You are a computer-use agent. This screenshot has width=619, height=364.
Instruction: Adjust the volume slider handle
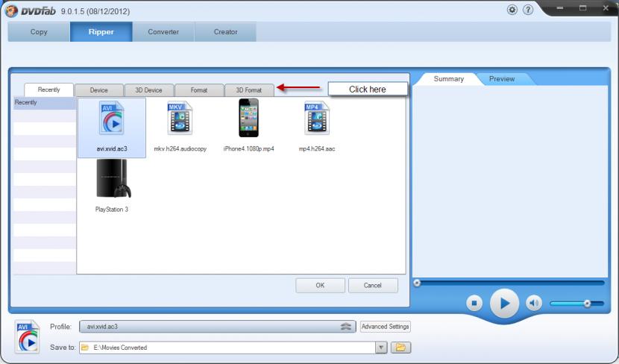[587, 303]
